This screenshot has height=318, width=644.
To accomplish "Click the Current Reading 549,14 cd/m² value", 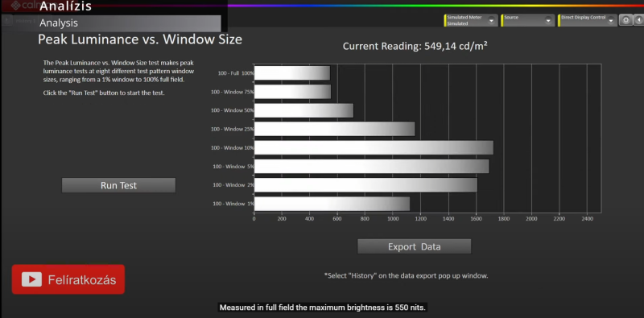I will coord(415,46).
